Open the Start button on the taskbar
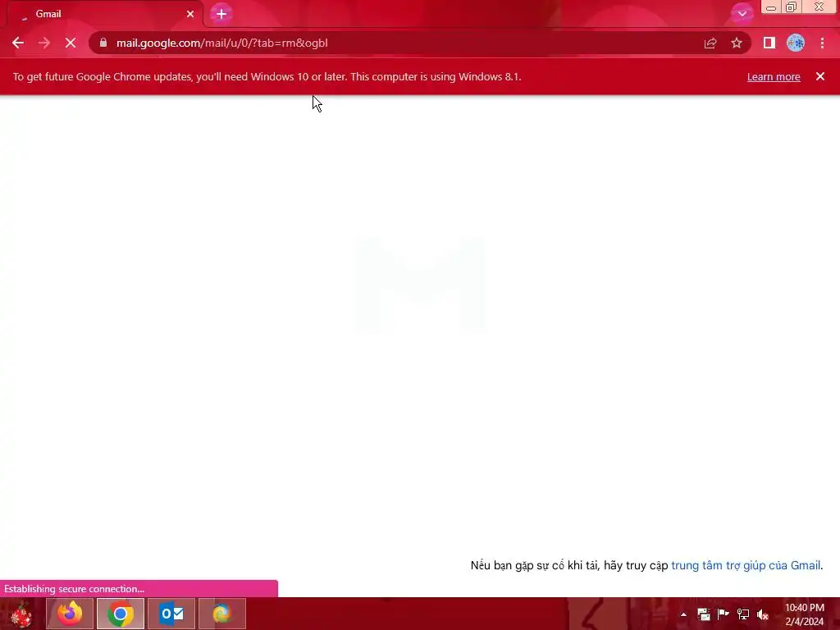 point(21,614)
